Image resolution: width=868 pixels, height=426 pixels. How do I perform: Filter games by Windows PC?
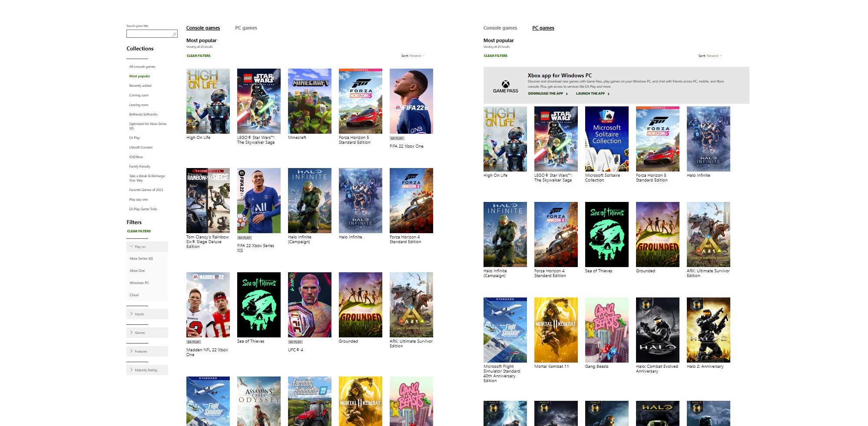[139, 283]
